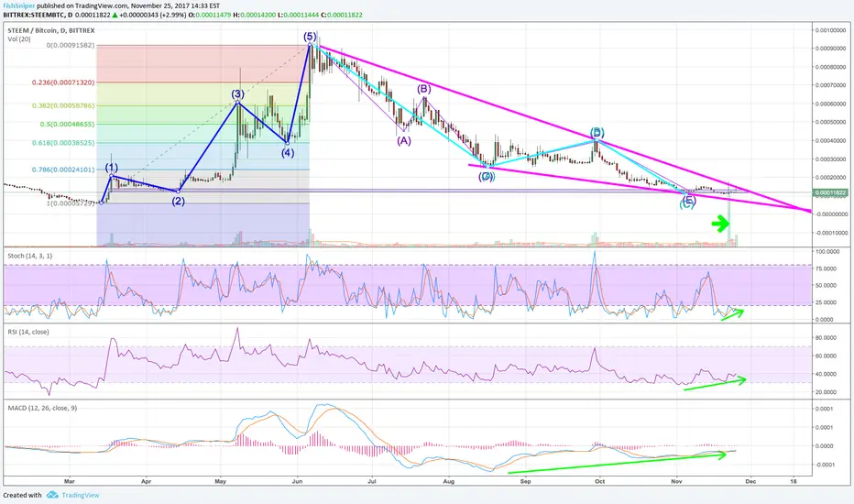Click the Vol (20) indicator label
Image resolution: width=854 pixels, height=504 pixels.
19,39
